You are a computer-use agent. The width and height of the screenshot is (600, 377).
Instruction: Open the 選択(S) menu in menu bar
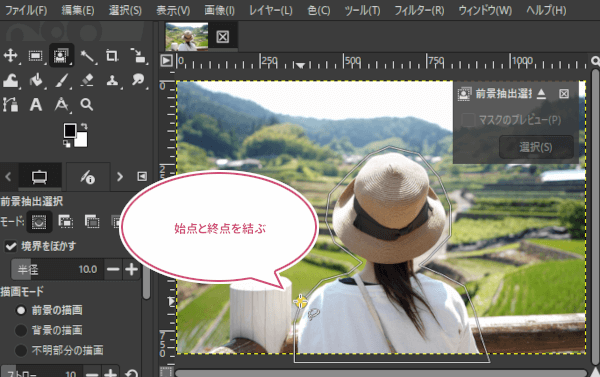[125, 10]
